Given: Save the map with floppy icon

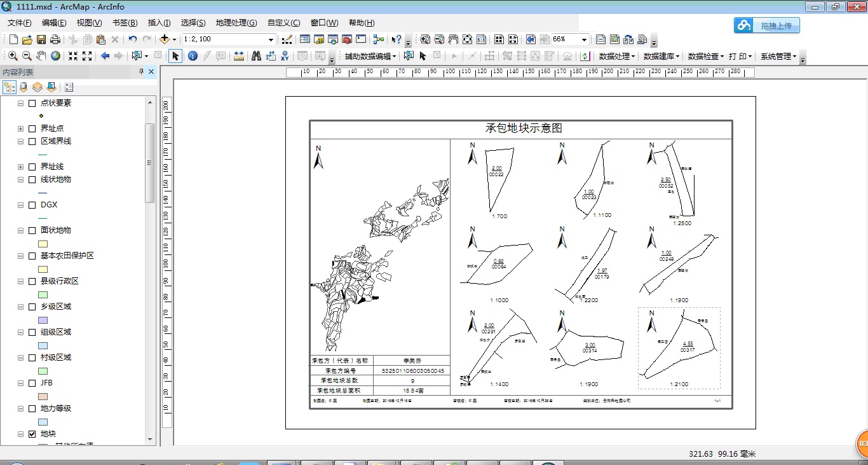Looking at the screenshot, I should [41, 39].
